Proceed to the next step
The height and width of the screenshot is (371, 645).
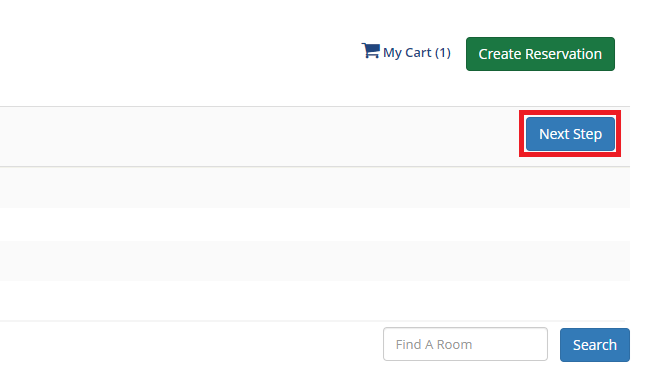click(x=570, y=134)
